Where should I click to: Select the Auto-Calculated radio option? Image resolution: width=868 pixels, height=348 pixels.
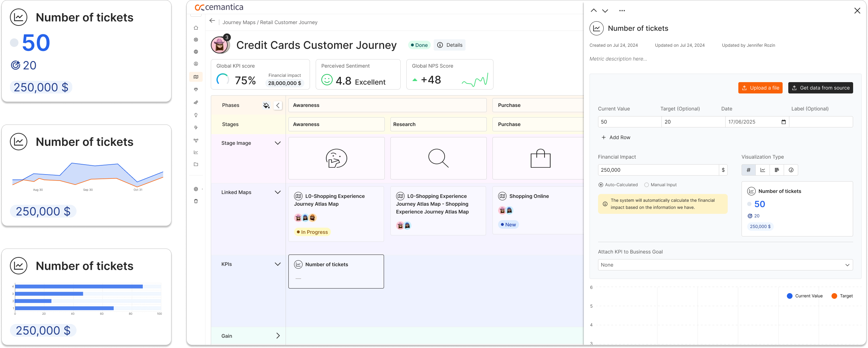point(601,185)
